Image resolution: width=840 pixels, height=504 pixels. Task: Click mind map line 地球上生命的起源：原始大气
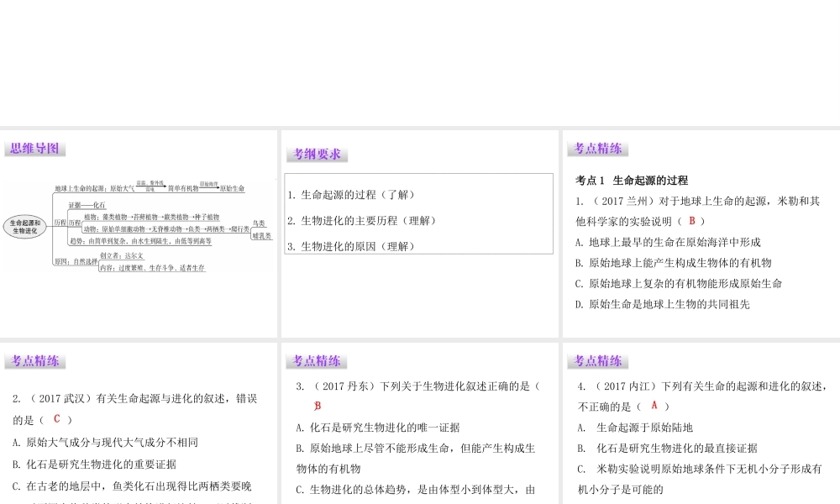point(150,188)
